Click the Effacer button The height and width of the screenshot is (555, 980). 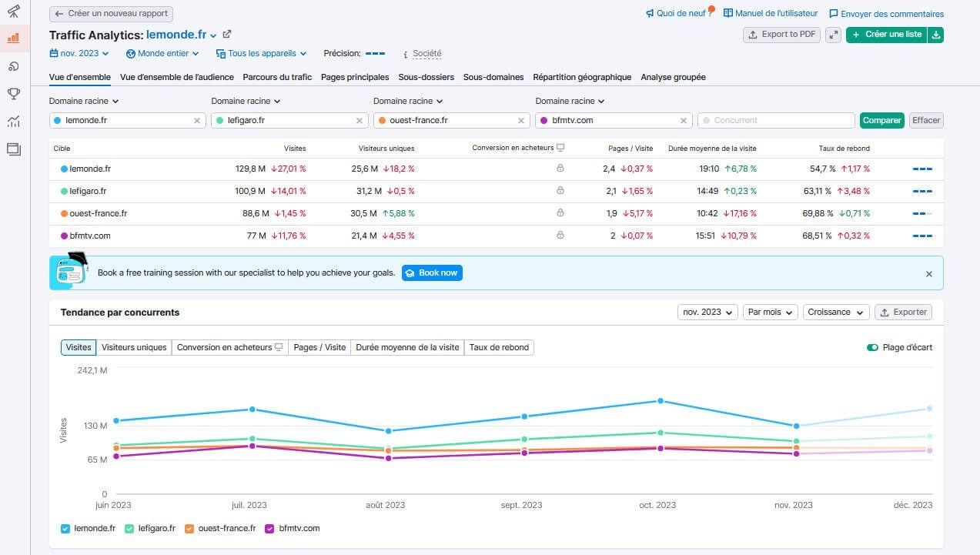point(926,120)
